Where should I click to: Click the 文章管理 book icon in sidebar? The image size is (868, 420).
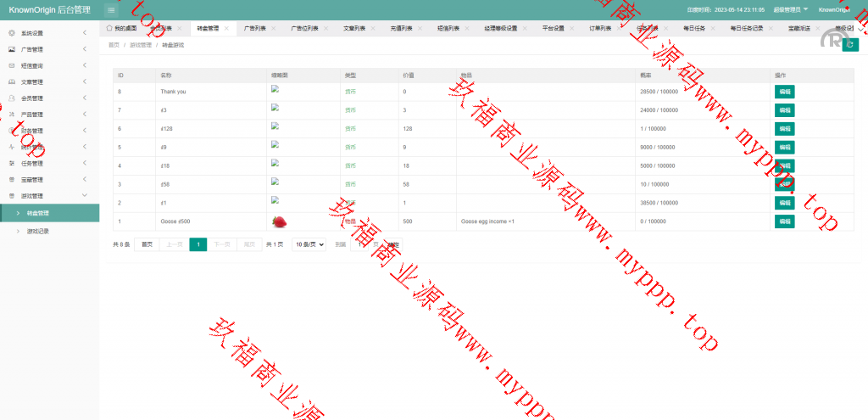click(x=11, y=82)
